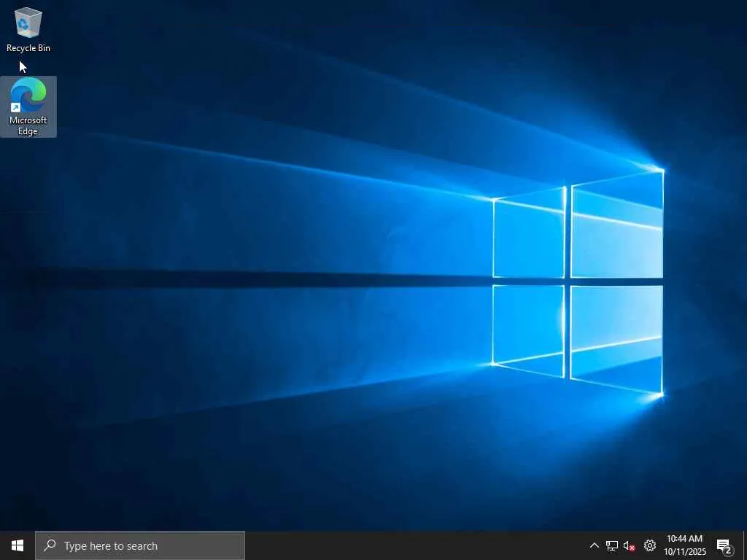
Task: Open the muted speaker volume icon
Action: 630,545
